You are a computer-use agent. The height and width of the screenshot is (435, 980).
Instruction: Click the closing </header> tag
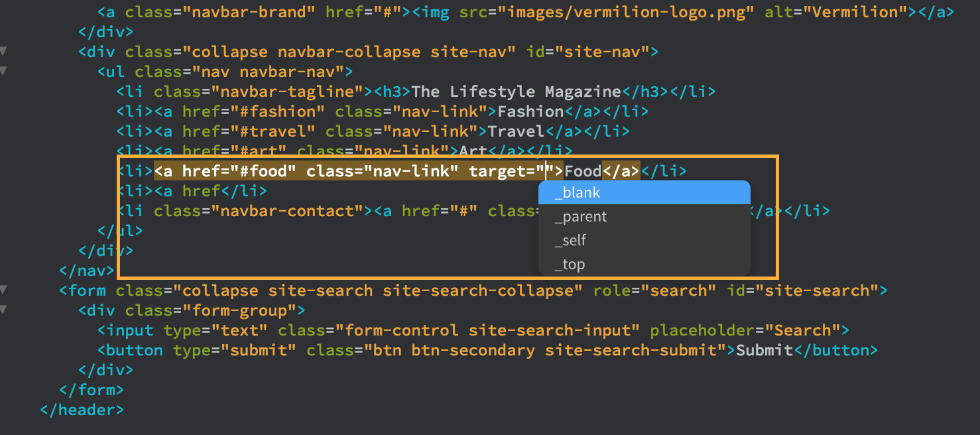coord(81,409)
